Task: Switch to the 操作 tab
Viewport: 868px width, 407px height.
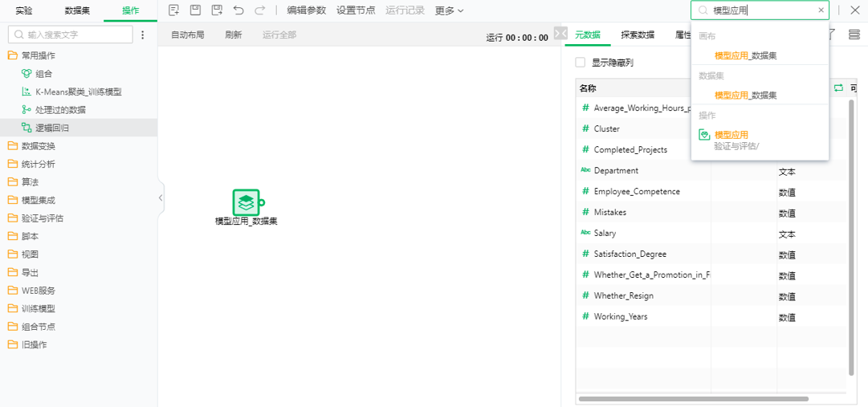Action: coord(131,10)
